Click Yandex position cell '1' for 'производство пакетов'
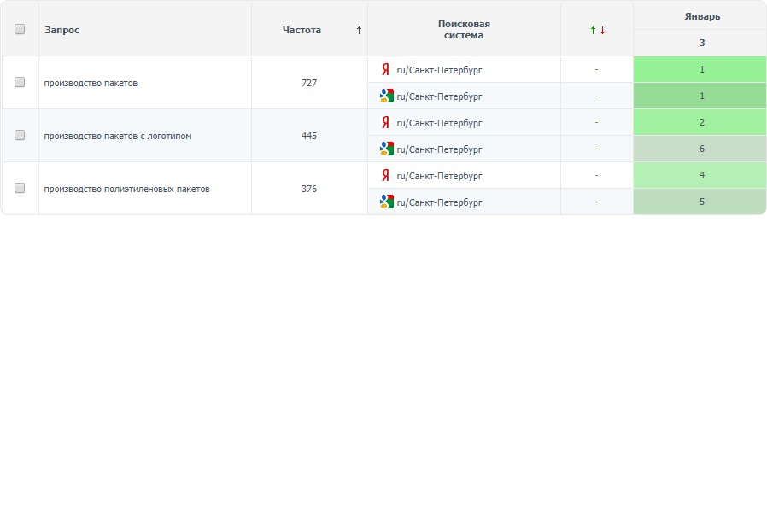The height and width of the screenshot is (532, 767). click(x=700, y=69)
